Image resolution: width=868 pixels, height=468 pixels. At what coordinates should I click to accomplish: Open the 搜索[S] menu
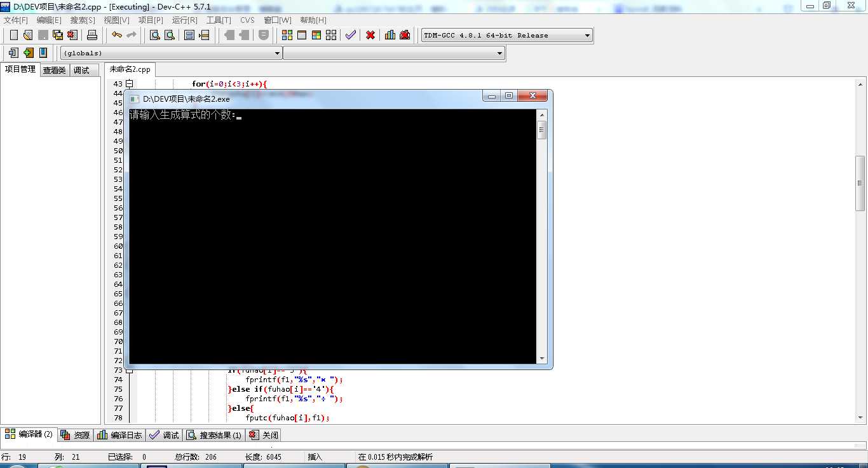coord(83,20)
